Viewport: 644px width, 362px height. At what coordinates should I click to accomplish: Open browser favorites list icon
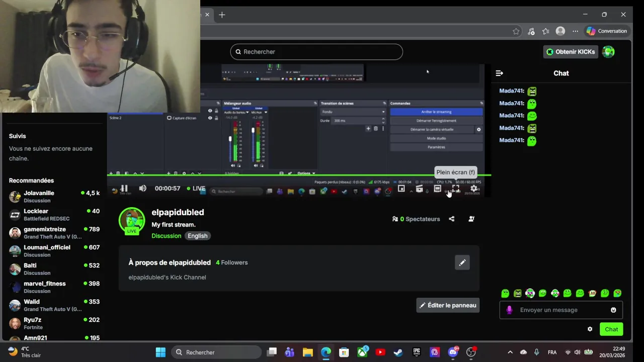(x=545, y=31)
